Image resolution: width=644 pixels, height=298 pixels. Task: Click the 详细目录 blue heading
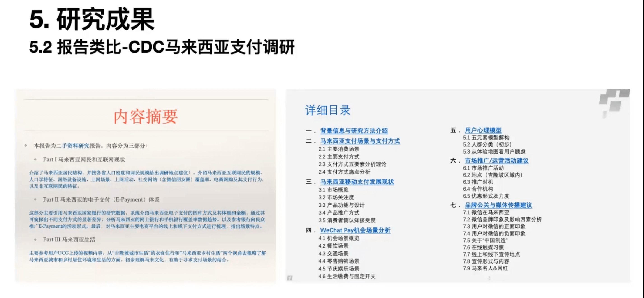328,110
